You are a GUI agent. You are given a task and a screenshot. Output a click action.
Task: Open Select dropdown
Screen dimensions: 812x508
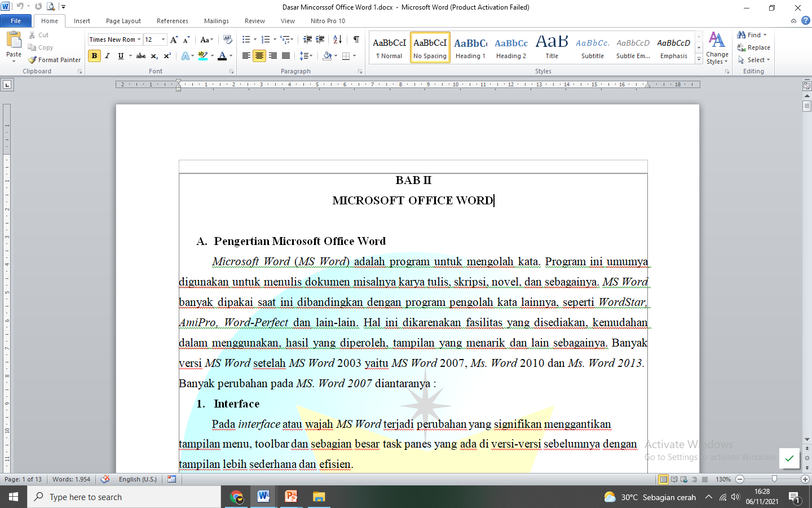point(754,60)
